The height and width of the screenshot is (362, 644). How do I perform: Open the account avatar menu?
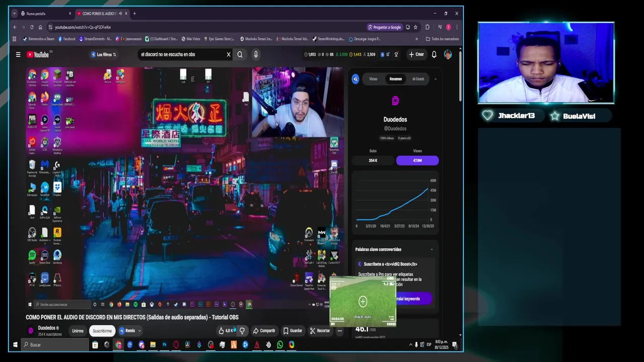point(448,54)
